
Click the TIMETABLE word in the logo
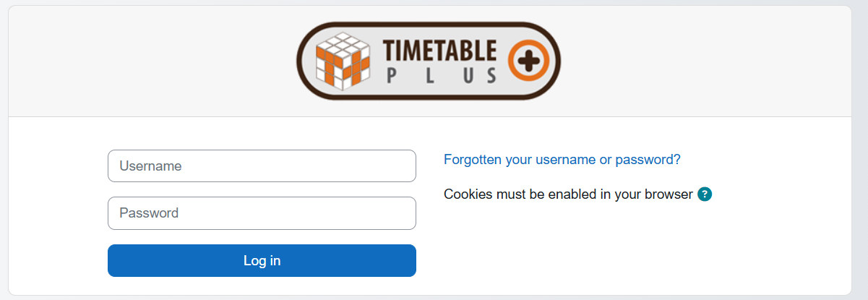coord(439,49)
